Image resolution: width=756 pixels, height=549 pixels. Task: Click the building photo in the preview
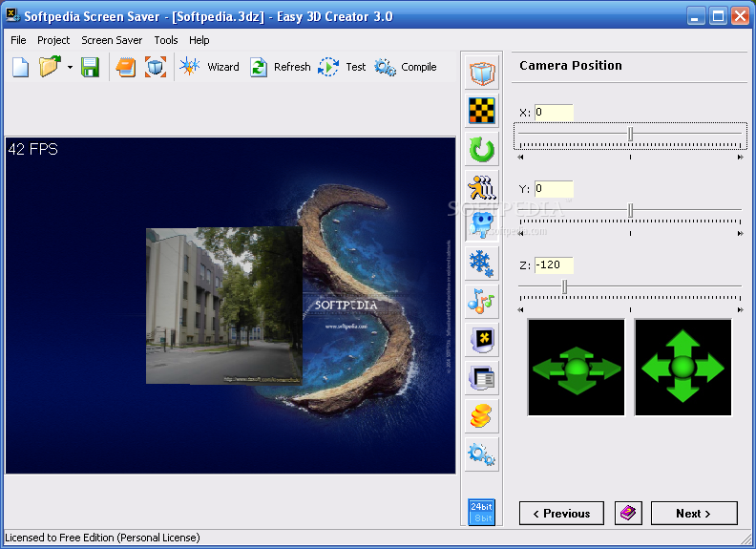(x=224, y=306)
